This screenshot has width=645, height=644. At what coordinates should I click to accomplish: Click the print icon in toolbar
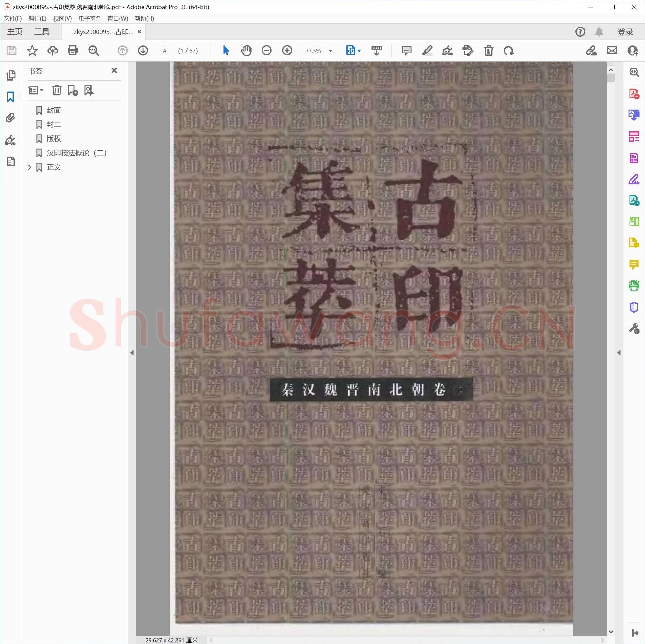click(73, 50)
